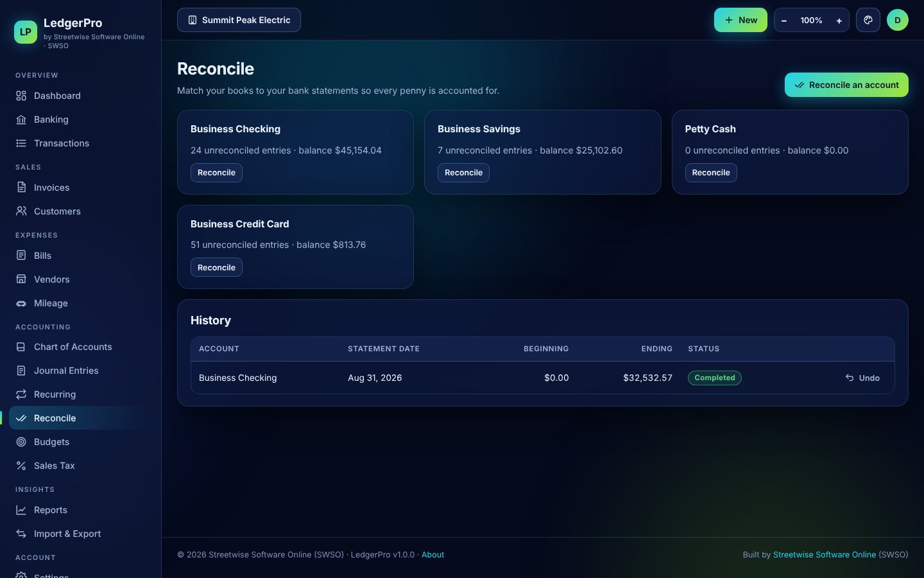Open the Bills icon in sidebar

click(21, 256)
